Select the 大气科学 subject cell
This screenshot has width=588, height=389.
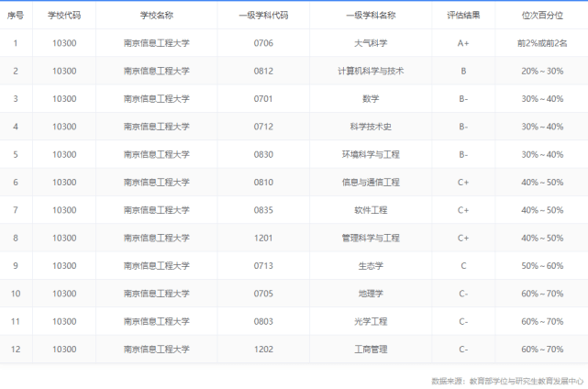pos(371,43)
